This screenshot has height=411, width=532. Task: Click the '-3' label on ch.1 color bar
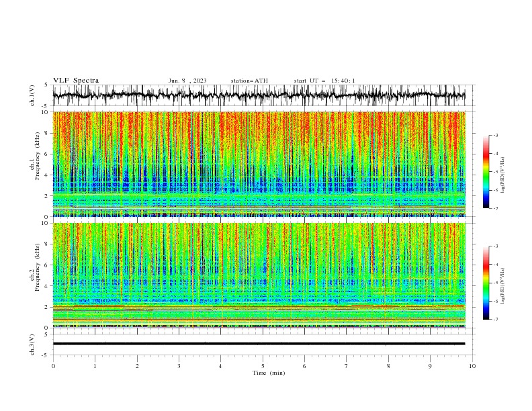tap(495, 136)
